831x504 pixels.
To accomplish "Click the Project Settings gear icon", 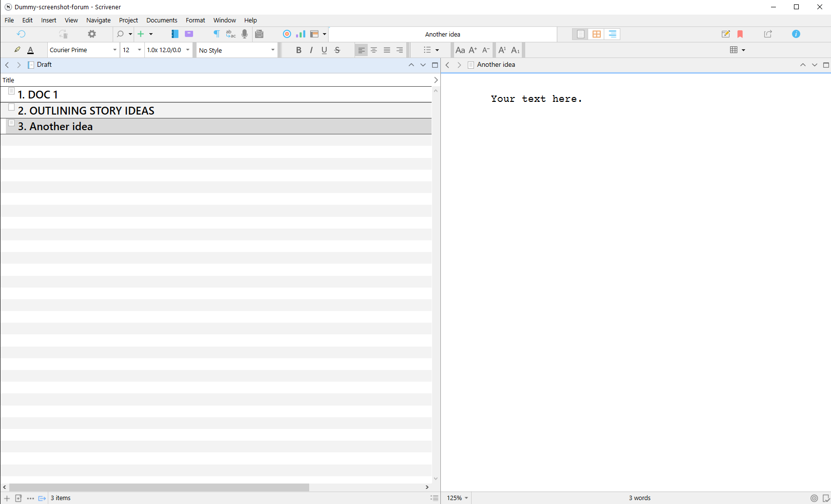I will (x=92, y=34).
